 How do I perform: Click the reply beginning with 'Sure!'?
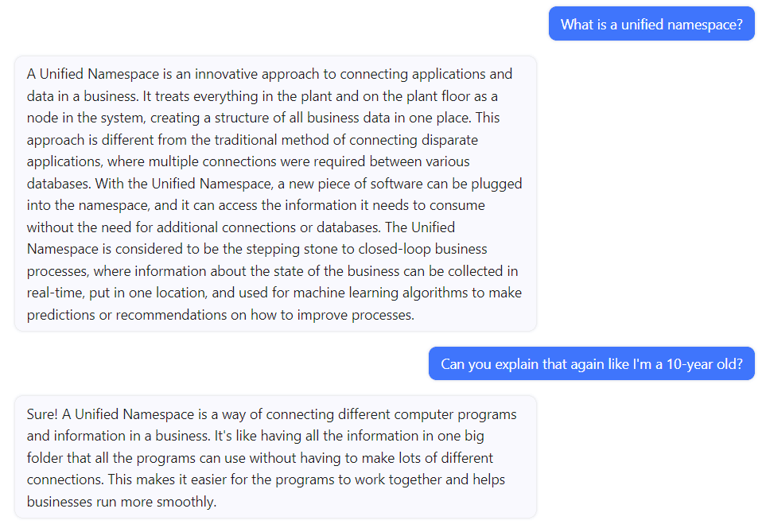pyautogui.click(x=275, y=457)
